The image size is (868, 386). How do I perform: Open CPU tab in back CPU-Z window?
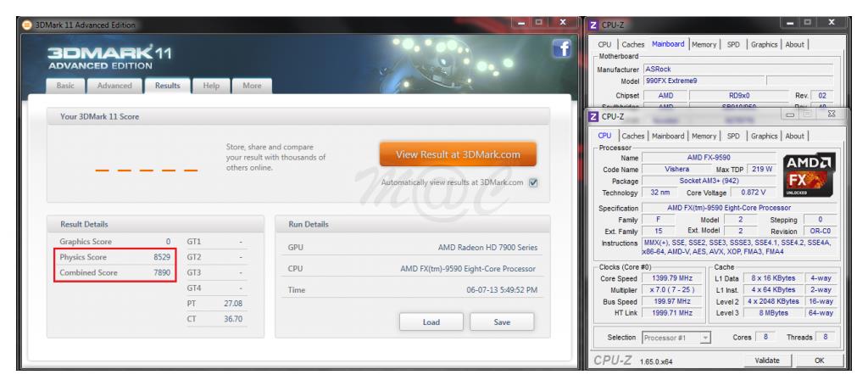click(604, 44)
